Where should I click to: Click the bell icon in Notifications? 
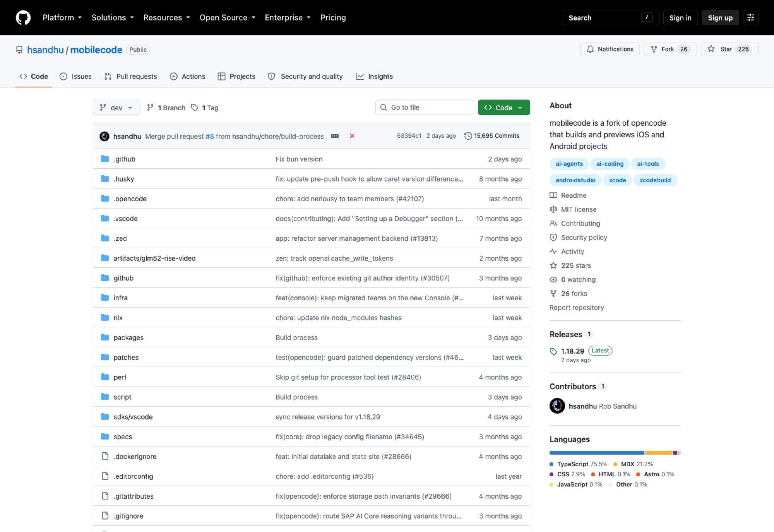tap(590, 49)
